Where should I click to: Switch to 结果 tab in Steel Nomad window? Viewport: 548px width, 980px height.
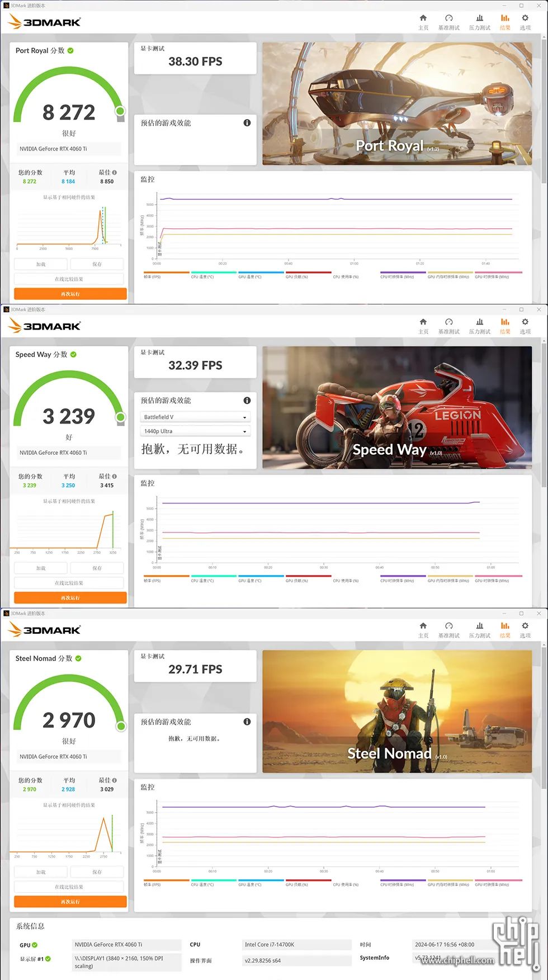click(505, 629)
